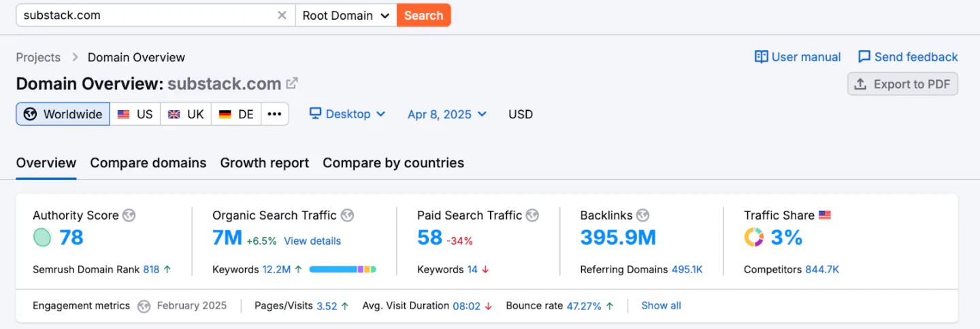Screen dimensions: 980x329
Task: Open the 7M organic traffic value
Action: (x=227, y=237)
